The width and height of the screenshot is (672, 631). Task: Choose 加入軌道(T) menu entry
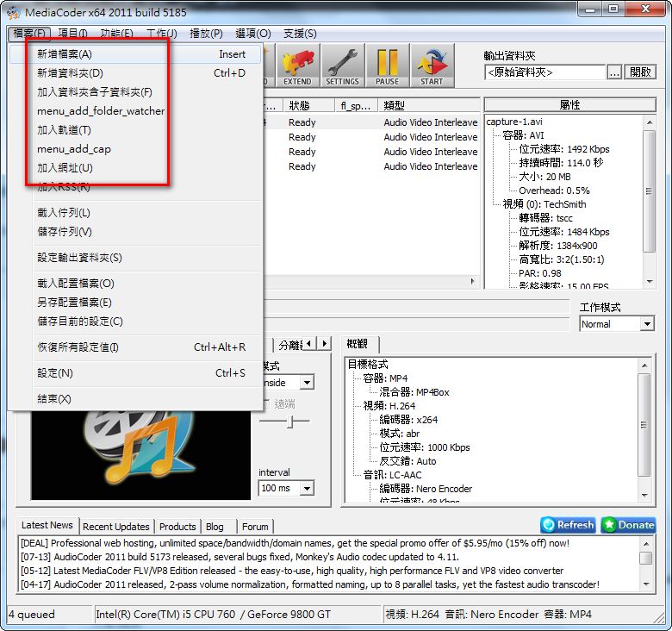(x=135, y=130)
